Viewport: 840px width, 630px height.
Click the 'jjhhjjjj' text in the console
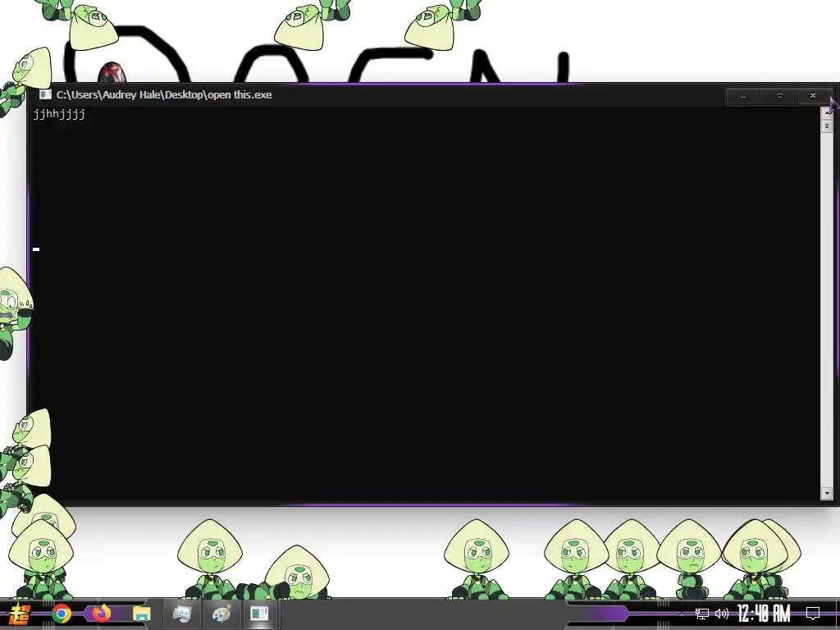(59, 114)
